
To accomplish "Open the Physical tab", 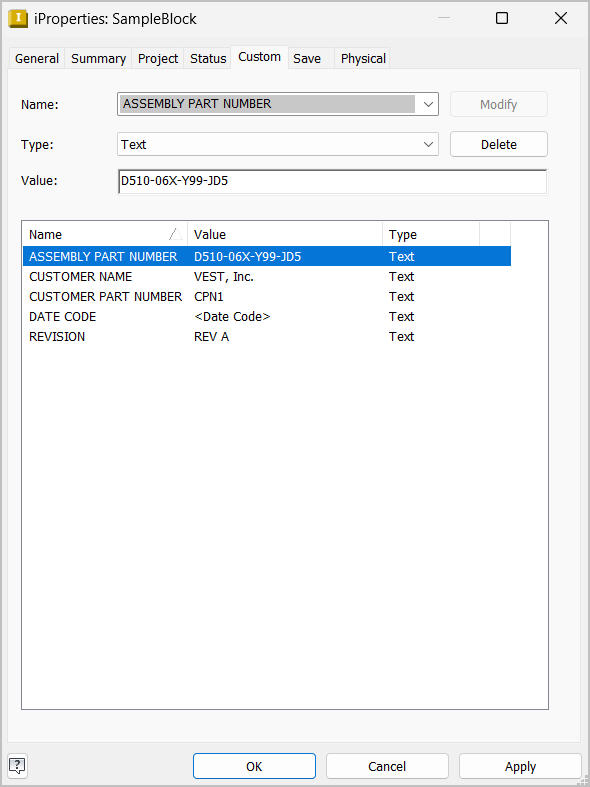I will (363, 59).
